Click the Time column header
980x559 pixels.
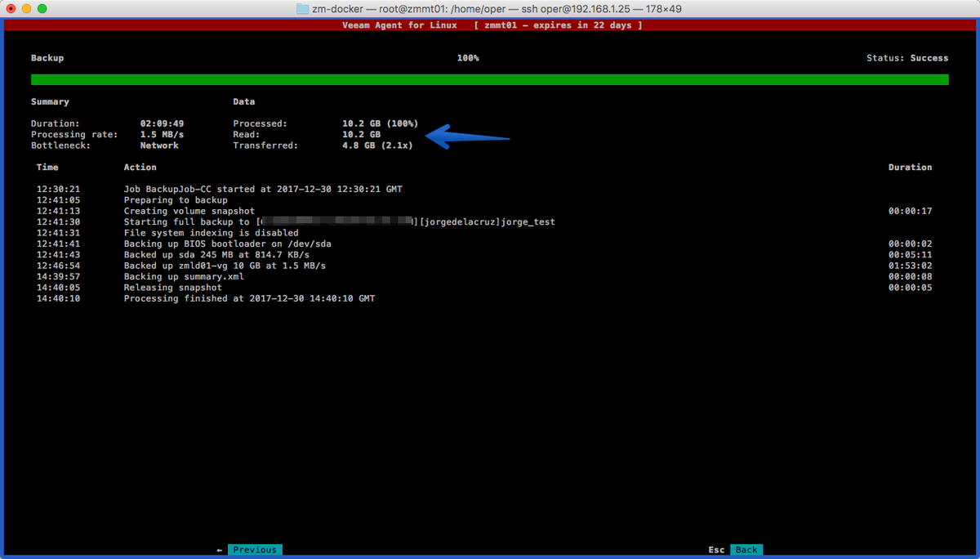click(47, 168)
